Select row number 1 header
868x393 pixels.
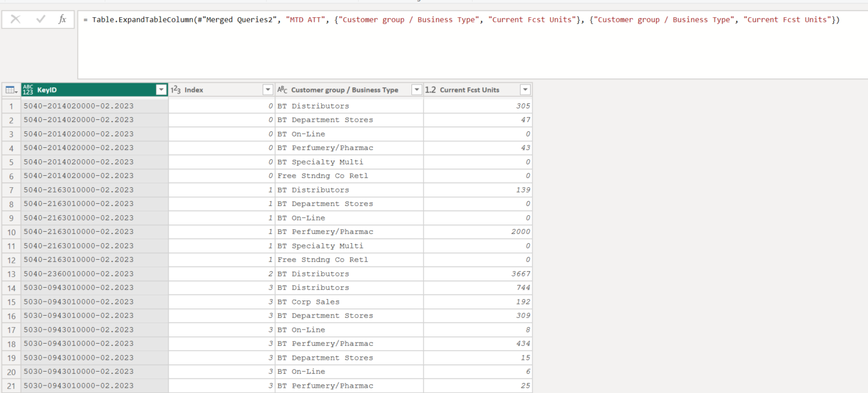coord(11,106)
